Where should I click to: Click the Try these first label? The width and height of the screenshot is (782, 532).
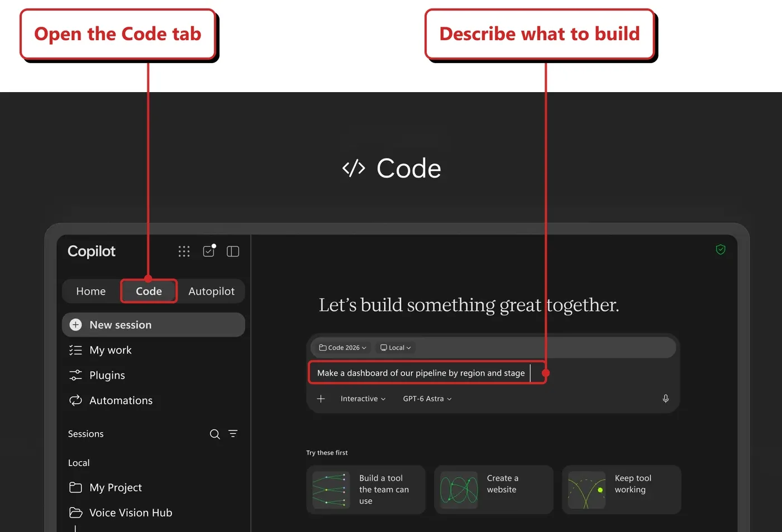[327, 453]
